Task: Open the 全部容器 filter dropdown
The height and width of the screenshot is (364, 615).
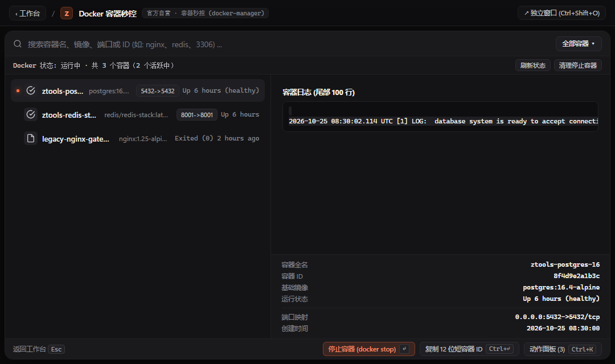Action: (x=579, y=44)
